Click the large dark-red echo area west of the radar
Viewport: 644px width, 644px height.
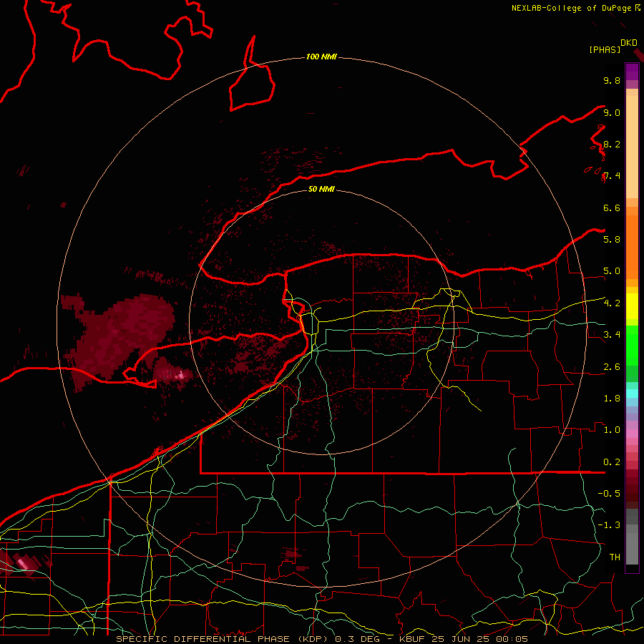click(x=123, y=335)
